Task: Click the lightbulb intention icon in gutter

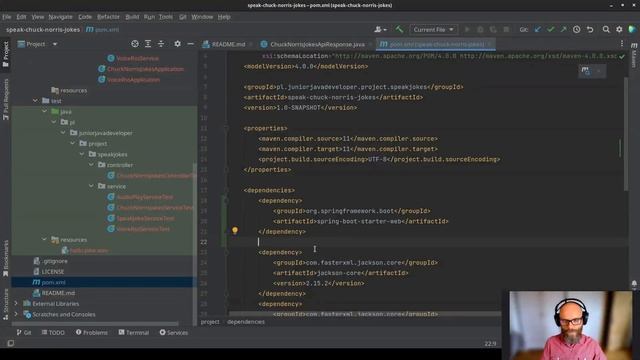Action: 235,231
